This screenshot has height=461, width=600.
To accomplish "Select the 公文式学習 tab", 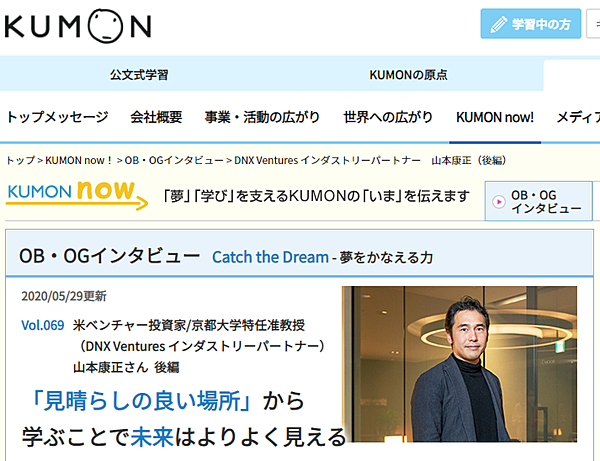I will tap(139, 75).
